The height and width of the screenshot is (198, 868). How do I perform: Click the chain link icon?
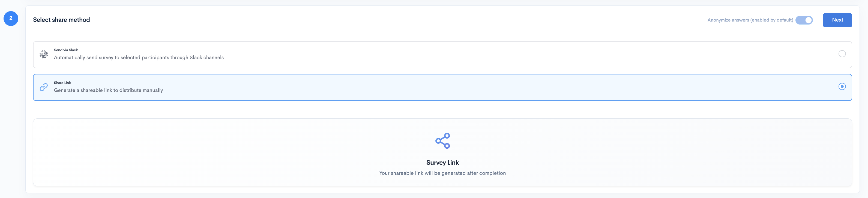(x=44, y=87)
